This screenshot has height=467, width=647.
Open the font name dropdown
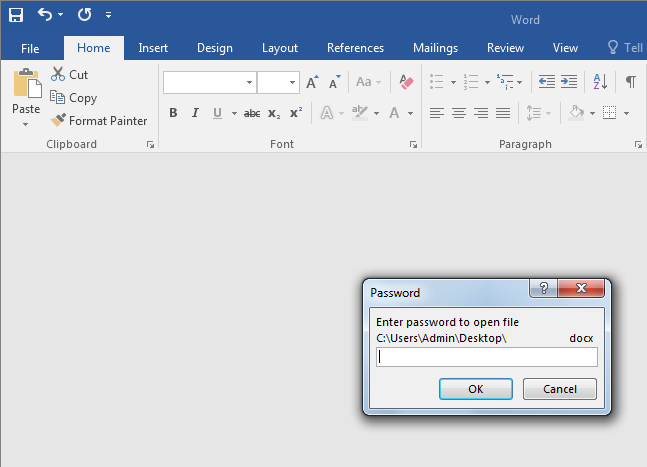[249, 82]
